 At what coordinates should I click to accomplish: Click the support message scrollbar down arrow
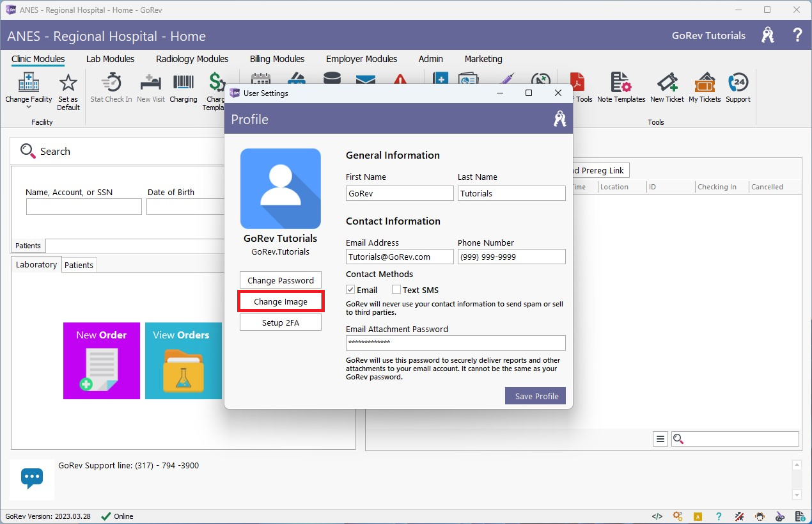tap(797, 495)
